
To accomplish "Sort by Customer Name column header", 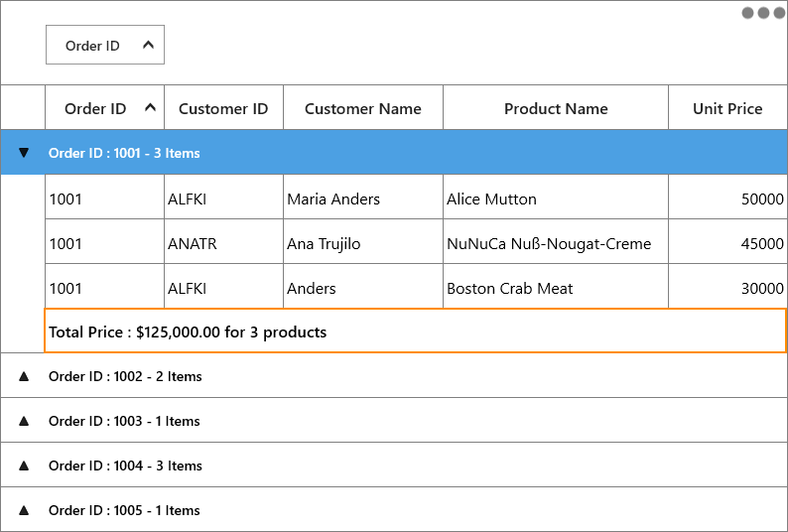I will pyautogui.click(x=363, y=107).
